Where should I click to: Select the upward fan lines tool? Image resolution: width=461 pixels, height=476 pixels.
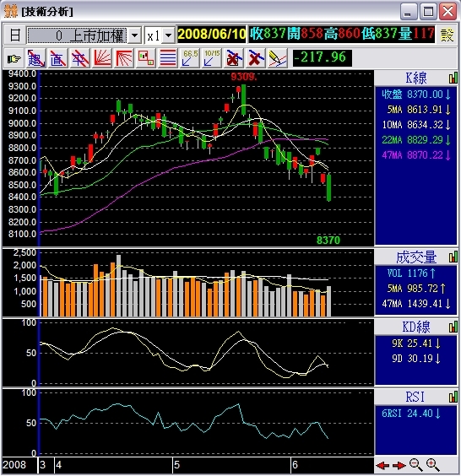pos(102,58)
